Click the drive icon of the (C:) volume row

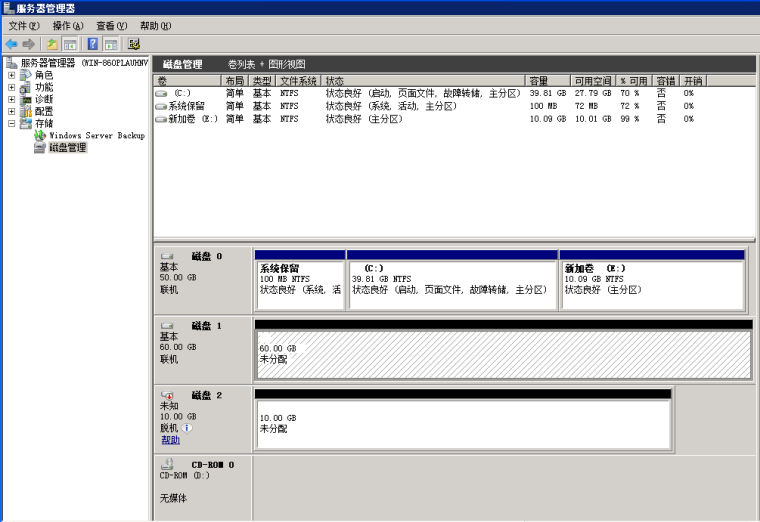point(161,93)
